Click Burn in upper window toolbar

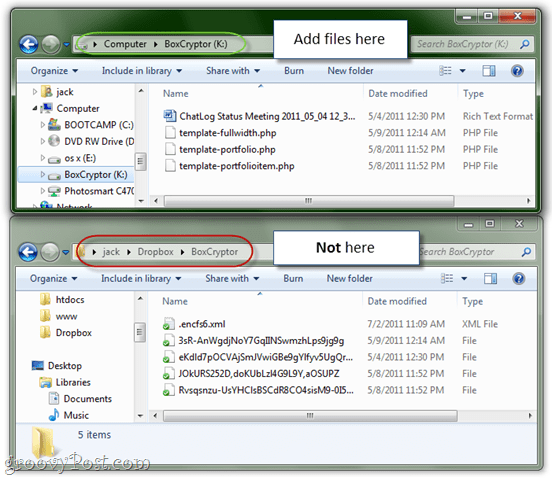point(294,71)
